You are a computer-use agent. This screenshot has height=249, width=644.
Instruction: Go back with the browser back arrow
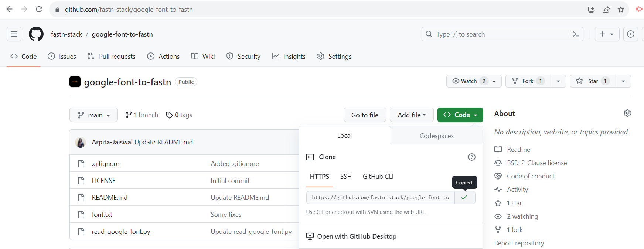tap(10, 9)
